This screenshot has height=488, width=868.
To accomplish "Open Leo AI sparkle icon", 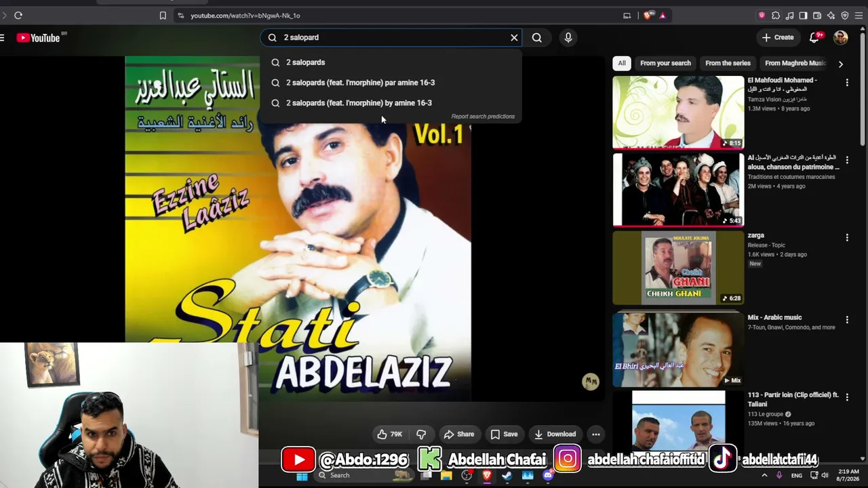I will [831, 16].
